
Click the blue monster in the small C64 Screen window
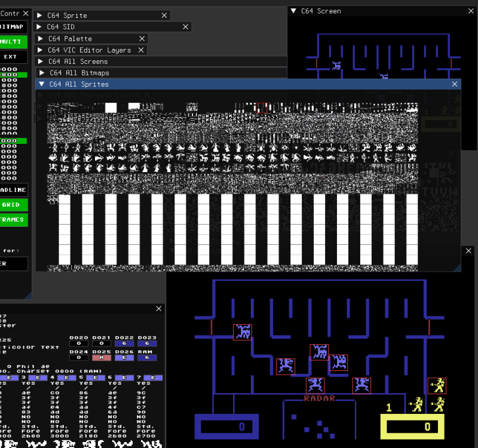coord(336,66)
